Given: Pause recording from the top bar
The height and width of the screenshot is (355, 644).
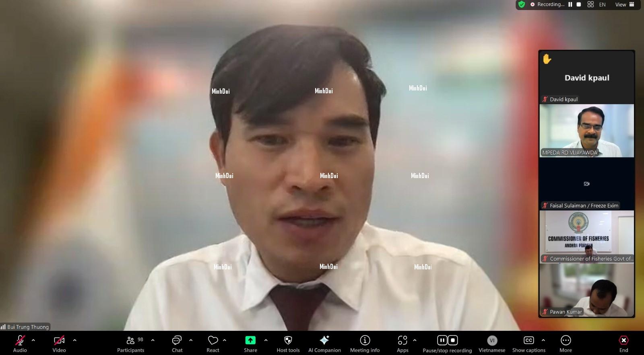Looking at the screenshot, I should pos(570,4).
